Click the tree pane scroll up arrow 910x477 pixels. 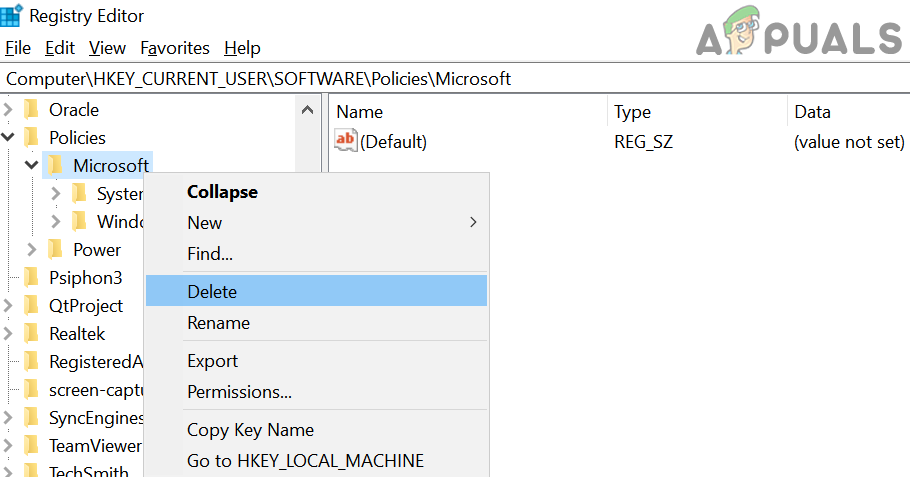coord(308,110)
